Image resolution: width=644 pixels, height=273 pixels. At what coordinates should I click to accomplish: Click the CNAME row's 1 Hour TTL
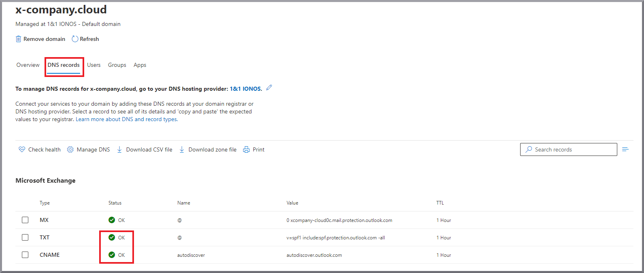(x=444, y=255)
